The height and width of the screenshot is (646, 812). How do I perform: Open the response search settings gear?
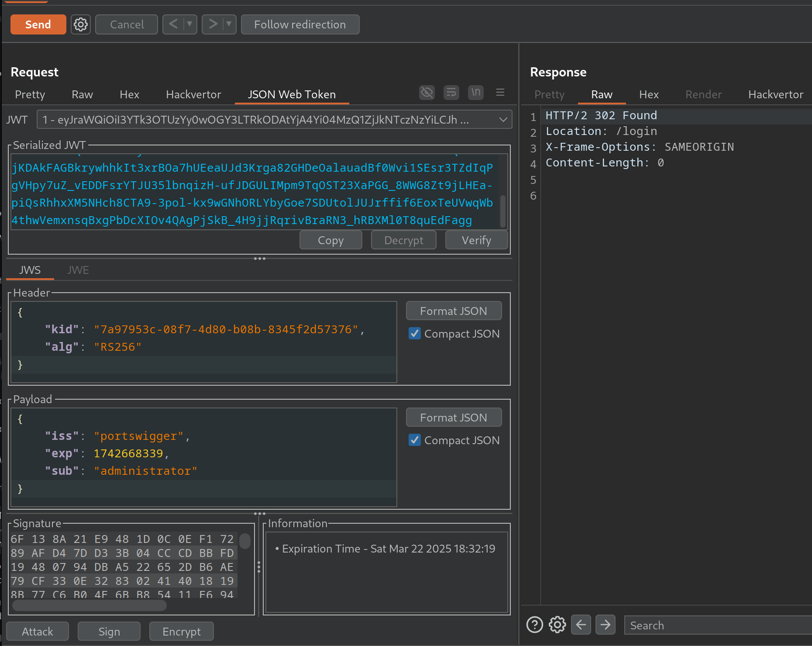[557, 625]
